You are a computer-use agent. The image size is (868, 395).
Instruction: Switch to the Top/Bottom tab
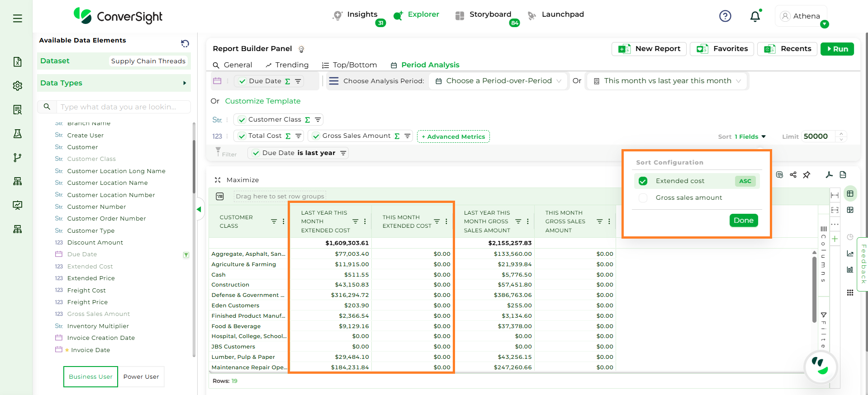[x=349, y=65]
